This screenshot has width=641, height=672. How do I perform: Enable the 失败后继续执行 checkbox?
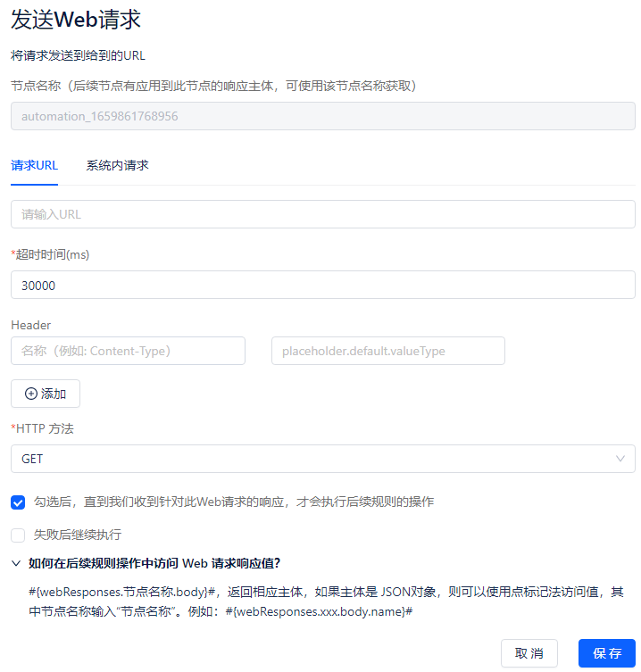coord(18,535)
